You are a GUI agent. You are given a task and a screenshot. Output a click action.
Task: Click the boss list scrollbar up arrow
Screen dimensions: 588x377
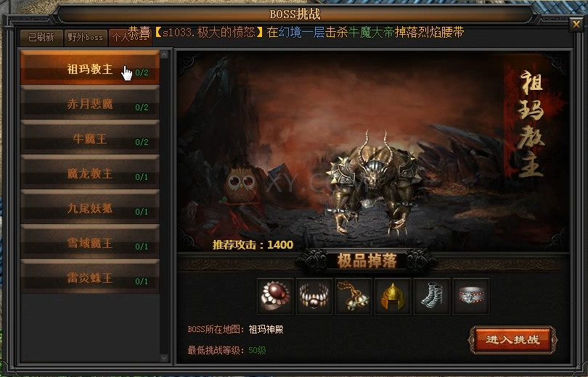(x=164, y=54)
